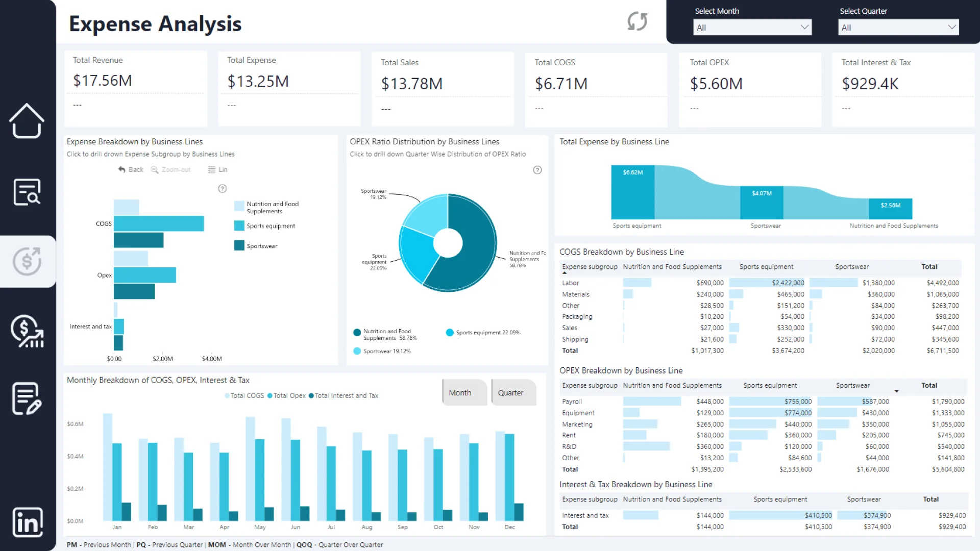Select the Payroll row in OPEX table
980x551 pixels.
tap(763, 402)
